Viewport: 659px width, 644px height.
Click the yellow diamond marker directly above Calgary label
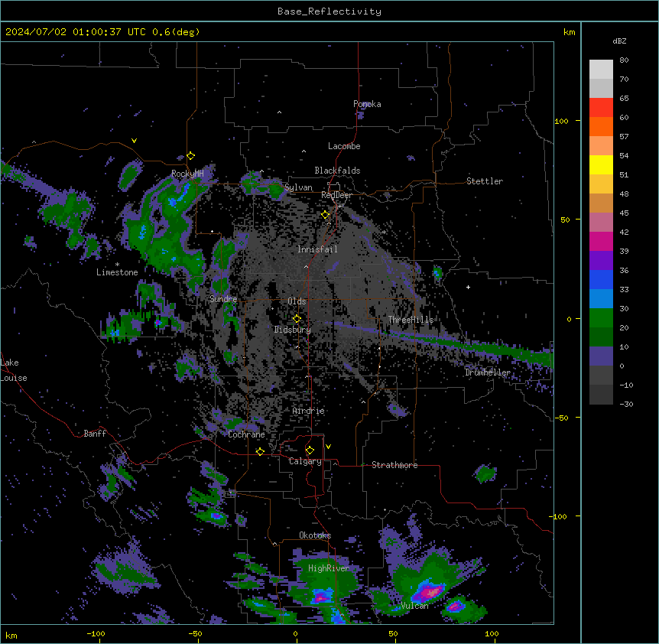pyautogui.click(x=310, y=450)
